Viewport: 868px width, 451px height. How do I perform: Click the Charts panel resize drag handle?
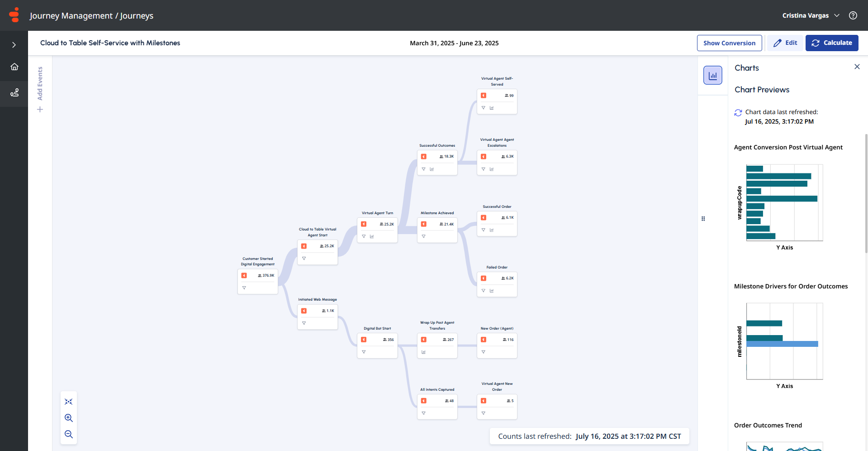coord(703,219)
